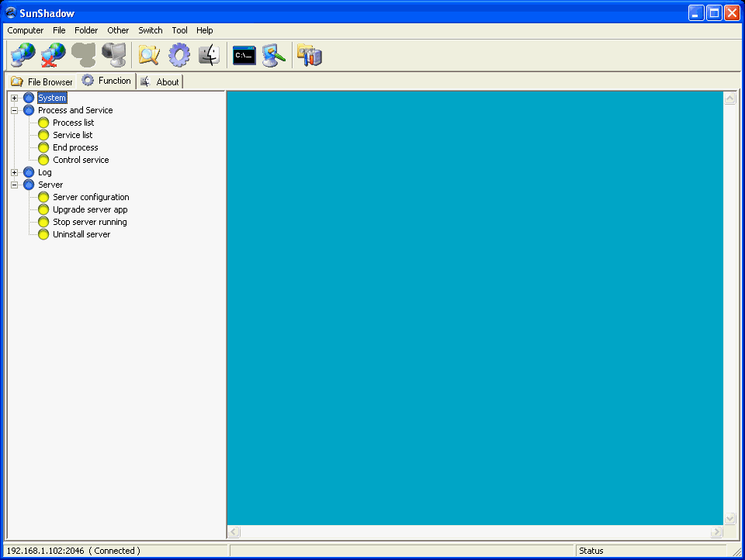Click the remote desktop magnifier toolbar icon

pyautogui.click(x=273, y=54)
